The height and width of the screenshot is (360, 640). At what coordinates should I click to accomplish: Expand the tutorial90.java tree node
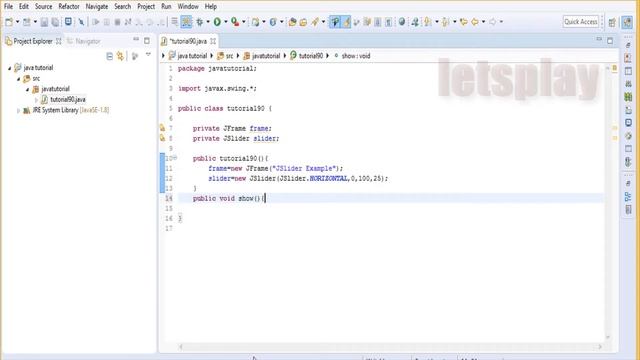(x=36, y=100)
